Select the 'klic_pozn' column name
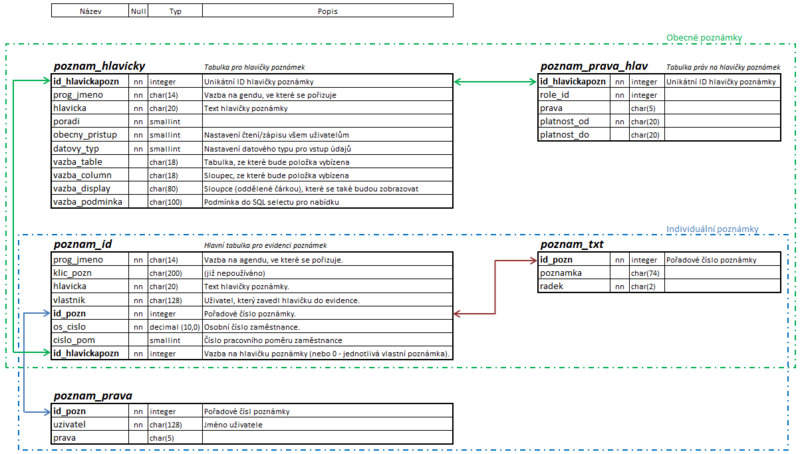This screenshot has width=800, height=454. point(72,273)
